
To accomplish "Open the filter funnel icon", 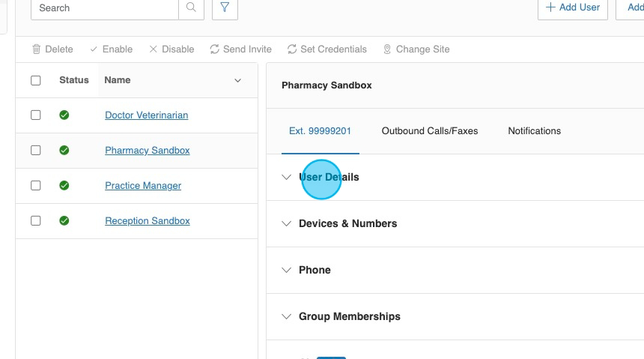I will (x=224, y=7).
